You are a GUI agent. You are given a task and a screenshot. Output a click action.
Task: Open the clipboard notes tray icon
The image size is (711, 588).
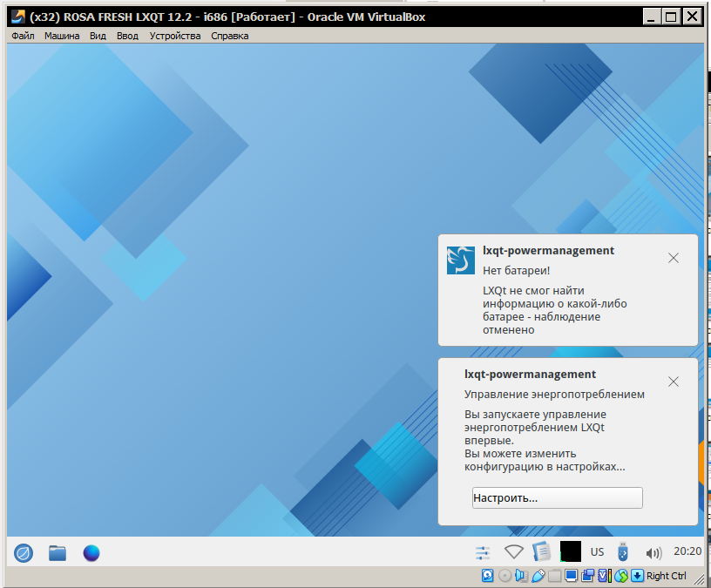[541, 551]
